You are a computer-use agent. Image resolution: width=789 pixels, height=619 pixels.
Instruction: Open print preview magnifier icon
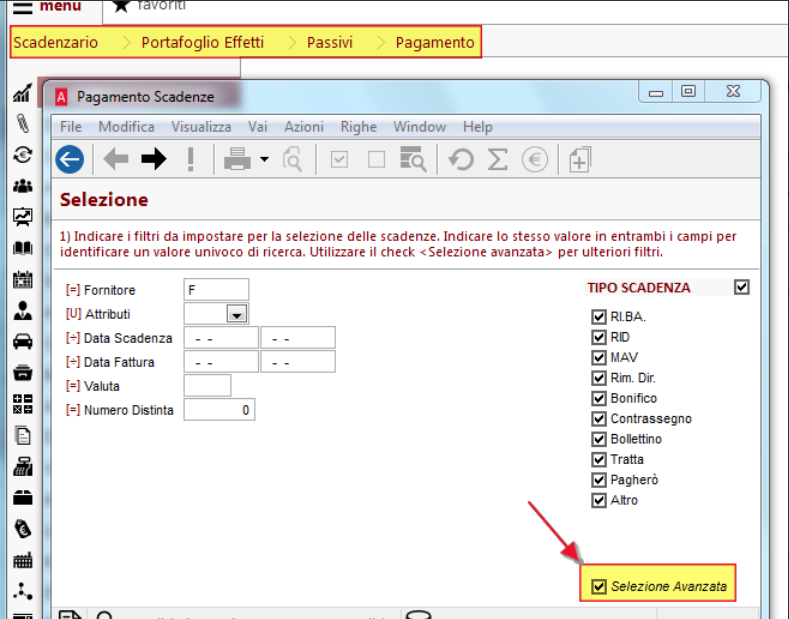click(x=292, y=160)
